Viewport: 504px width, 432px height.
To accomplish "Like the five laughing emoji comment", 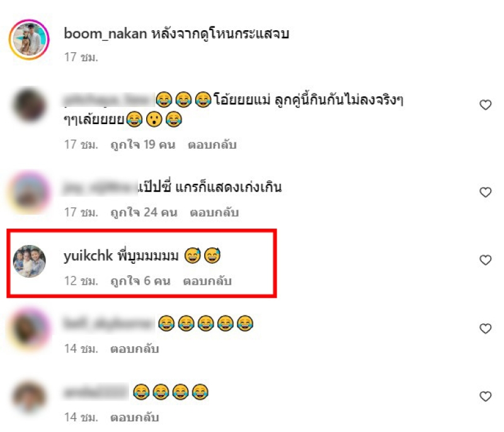I will (x=485, y=329).
